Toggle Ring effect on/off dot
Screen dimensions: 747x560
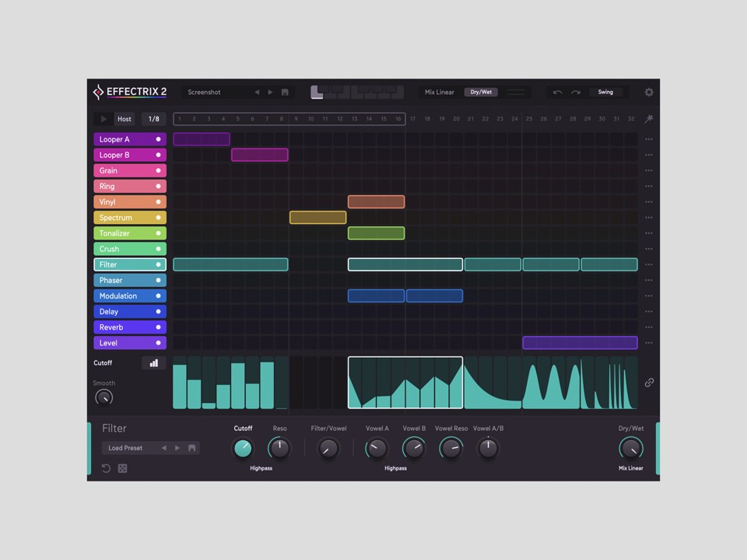158,186
